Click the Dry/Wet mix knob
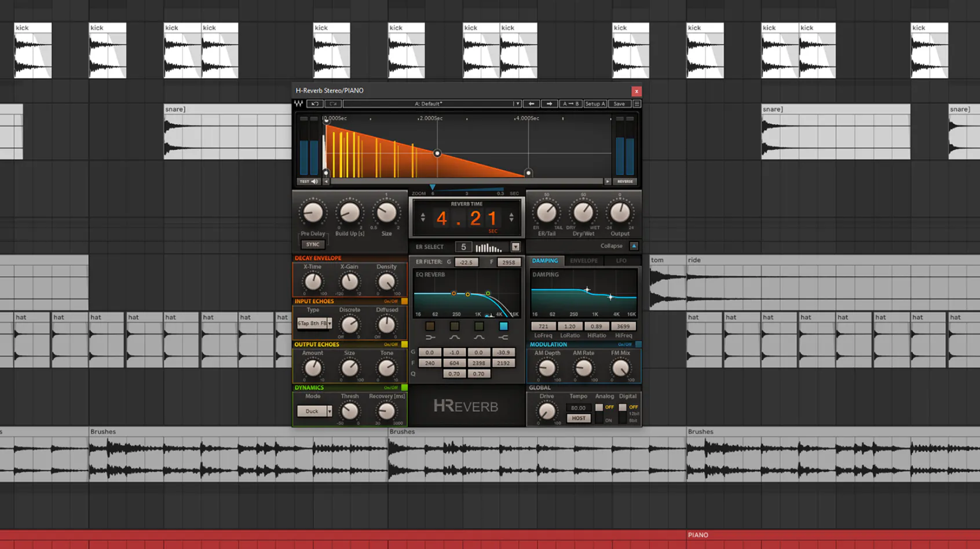 click(x=583, y=213)
